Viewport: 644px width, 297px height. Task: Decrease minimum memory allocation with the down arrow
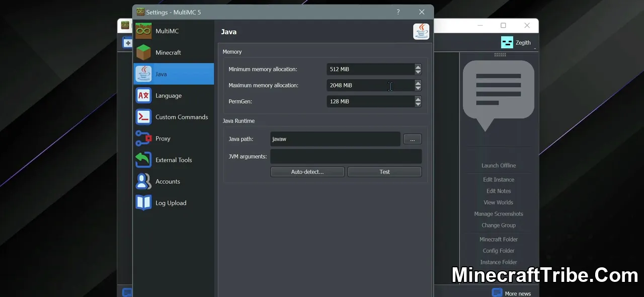coord(418,72)
